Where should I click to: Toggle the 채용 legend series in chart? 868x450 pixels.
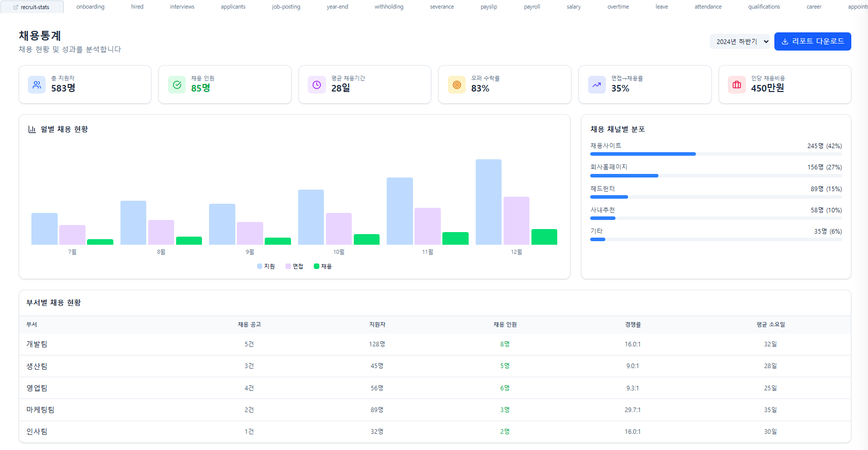pyautogui.click(x=322, y=266)
